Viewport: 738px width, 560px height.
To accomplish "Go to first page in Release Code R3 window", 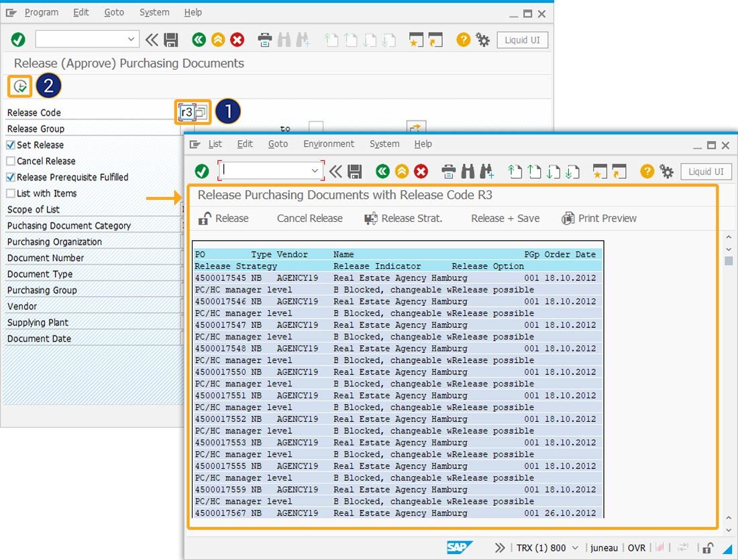I will (x=515, y=171).
